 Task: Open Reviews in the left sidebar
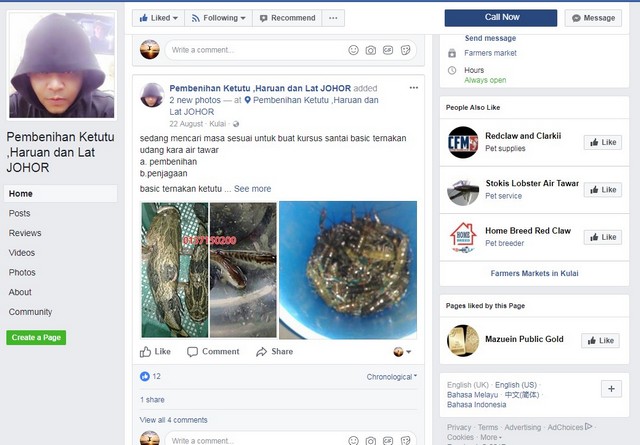(25, 233)
